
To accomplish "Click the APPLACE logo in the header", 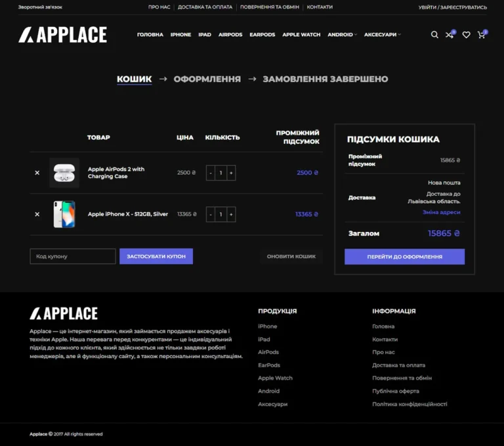I will [x=63, y=35].
